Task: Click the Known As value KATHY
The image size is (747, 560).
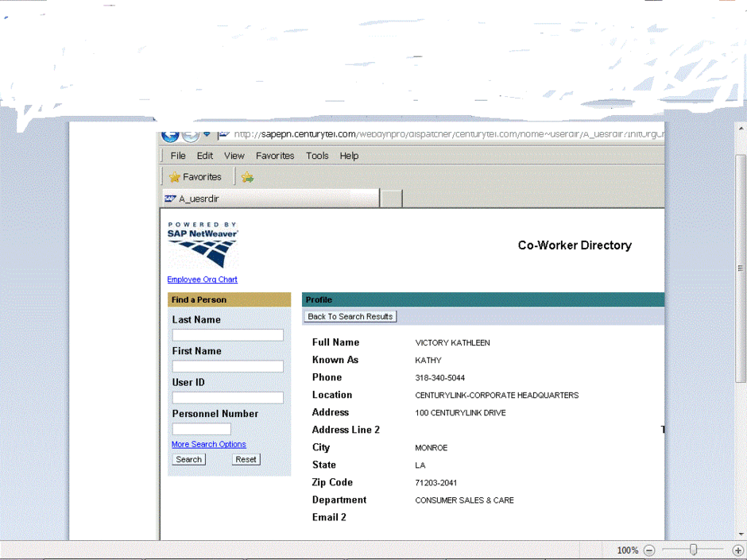Action: (x=428, y=361)
